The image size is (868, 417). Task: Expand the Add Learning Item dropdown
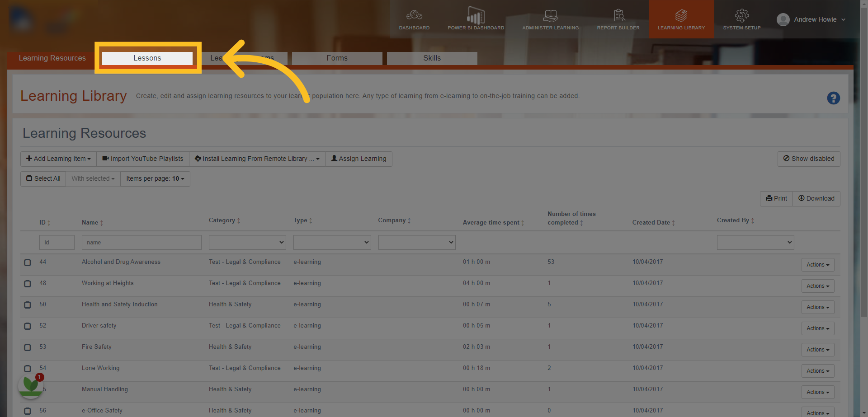pos(58,159)
